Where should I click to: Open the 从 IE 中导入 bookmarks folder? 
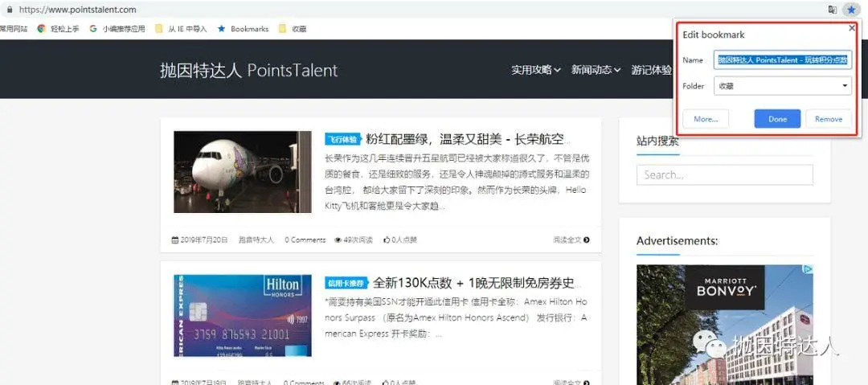coord(181,29)
